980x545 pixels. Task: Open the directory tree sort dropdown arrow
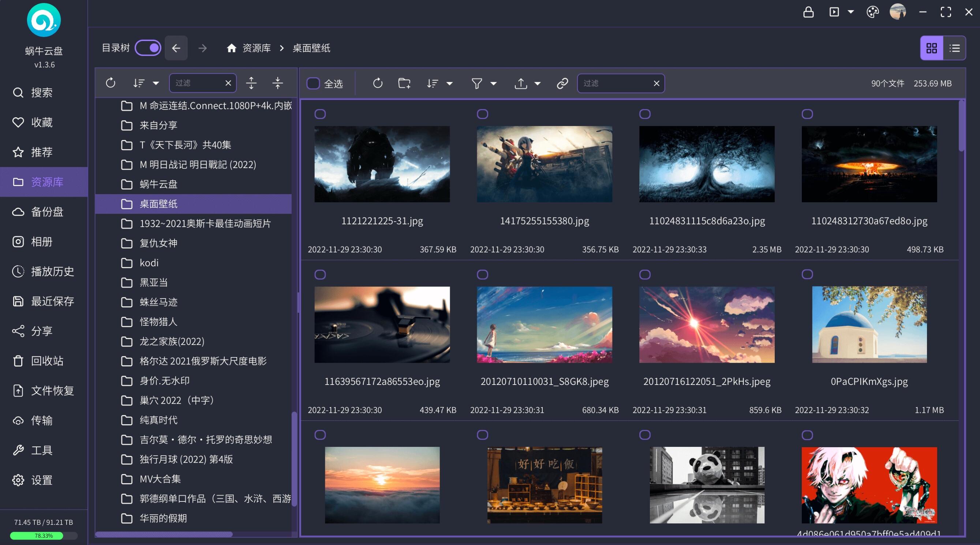(156, 83)
